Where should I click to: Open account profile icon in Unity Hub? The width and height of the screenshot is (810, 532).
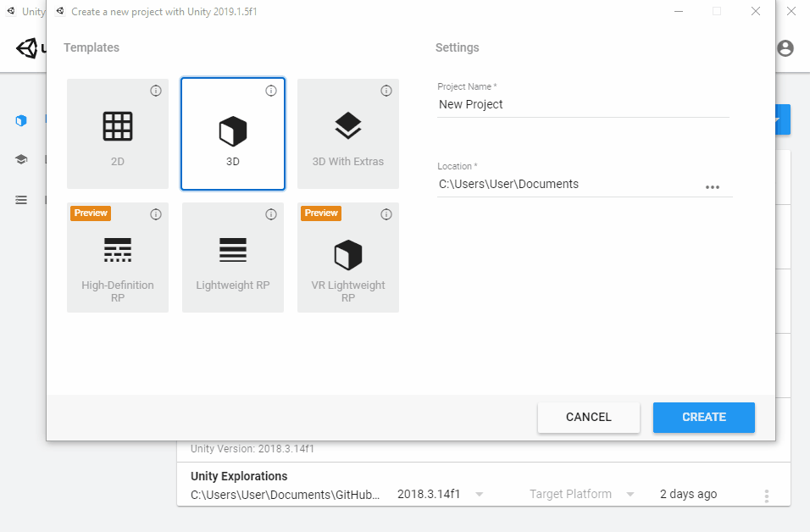785,48
